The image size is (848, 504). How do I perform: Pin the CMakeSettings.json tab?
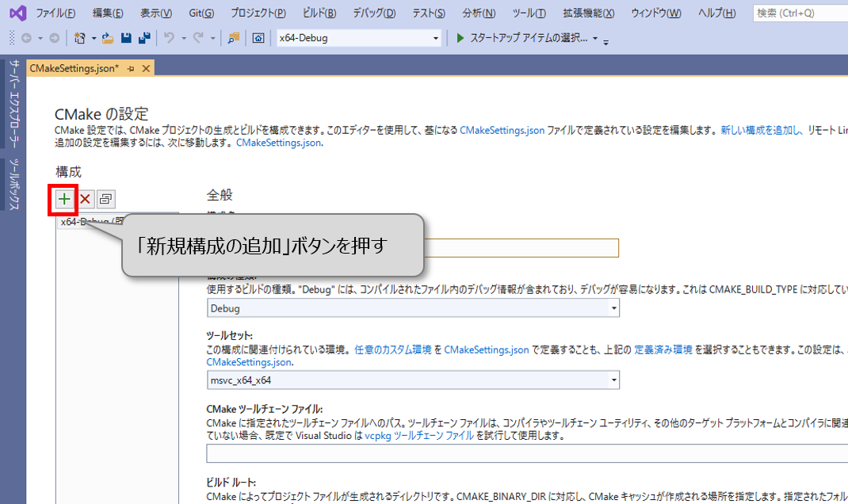(x=131, y=69)
